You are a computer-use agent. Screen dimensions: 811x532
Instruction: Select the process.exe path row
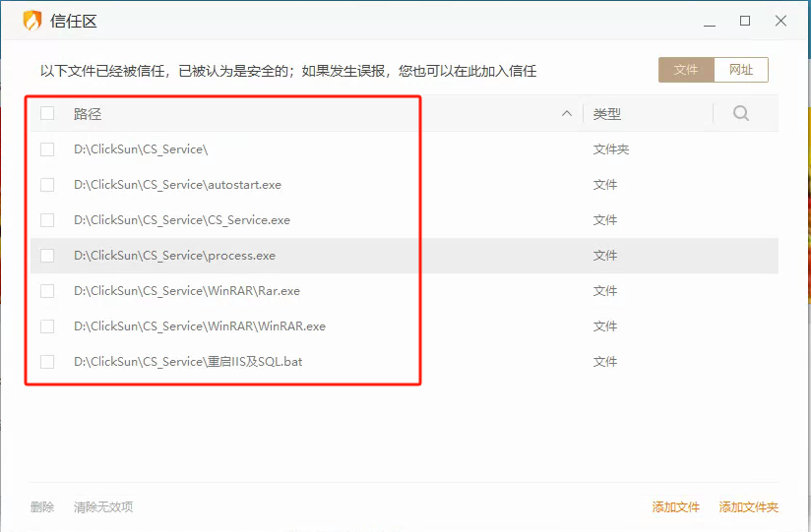tap(405, 256)
